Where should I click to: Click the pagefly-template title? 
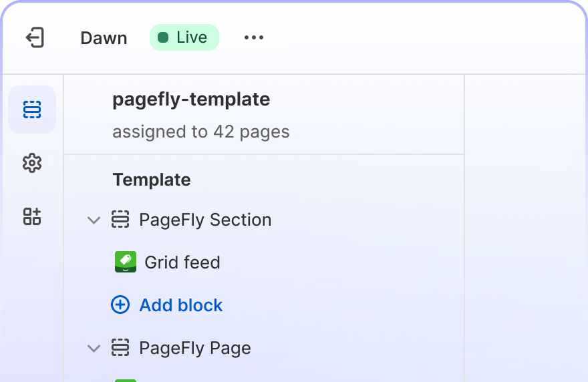tap(191, 100)
